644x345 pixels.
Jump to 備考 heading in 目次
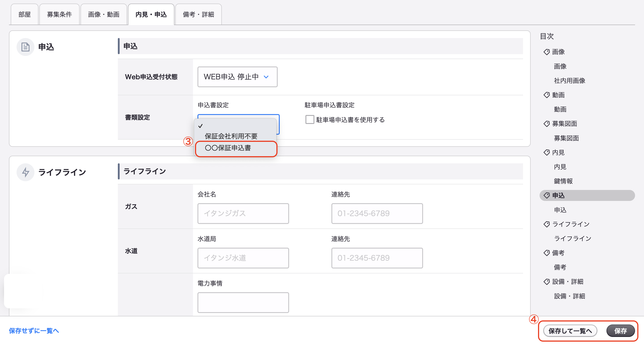pos(558,253)
